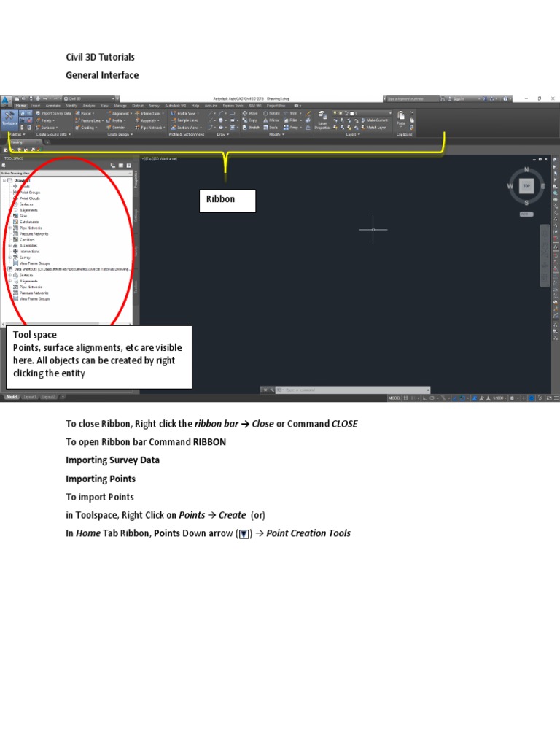Open the Intersections dropdown in ribbon
The image size is (560, 747).
(x=149, y=113)
